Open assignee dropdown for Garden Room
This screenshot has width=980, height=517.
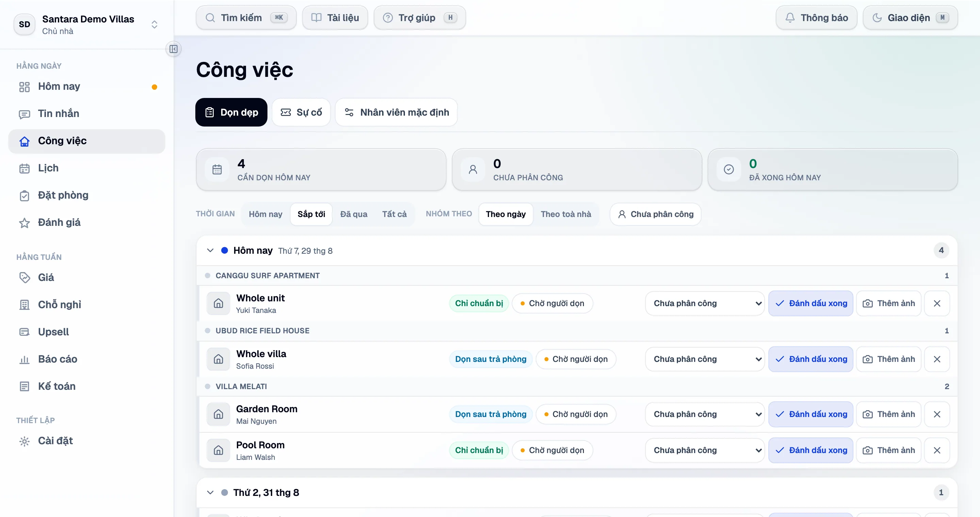(705, 414)
